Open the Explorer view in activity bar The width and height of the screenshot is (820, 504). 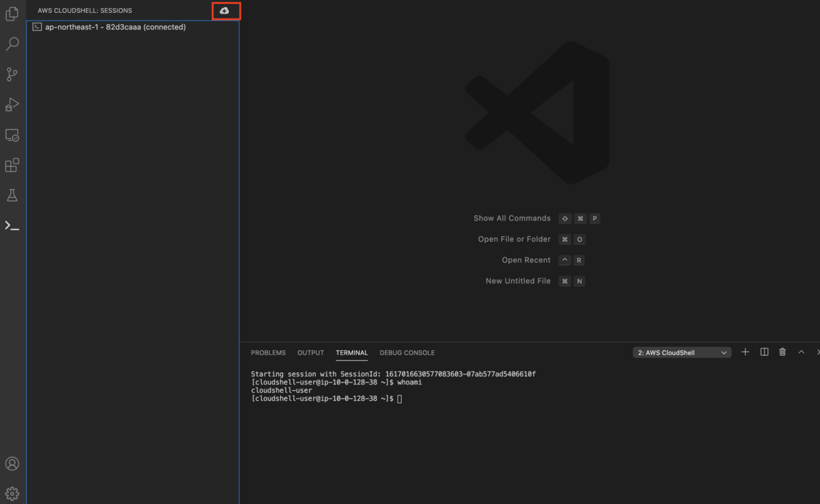pos(12,14)
